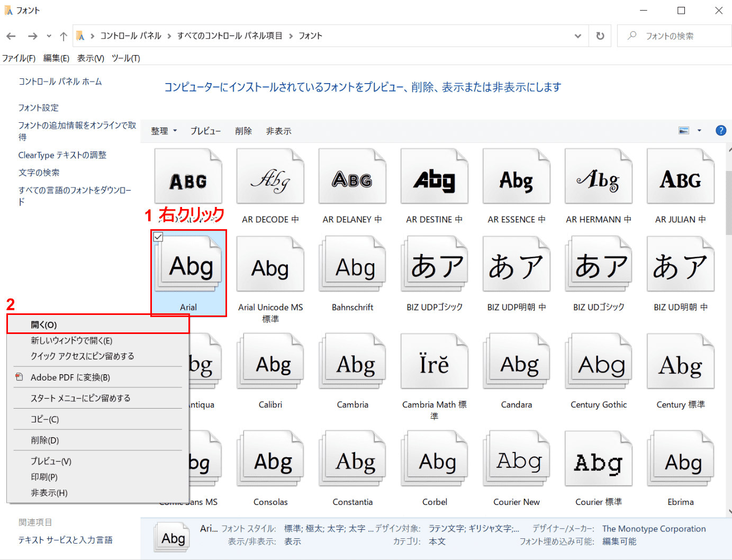Navigate back with the left arrow
The image size is (732, 560).
11,36
